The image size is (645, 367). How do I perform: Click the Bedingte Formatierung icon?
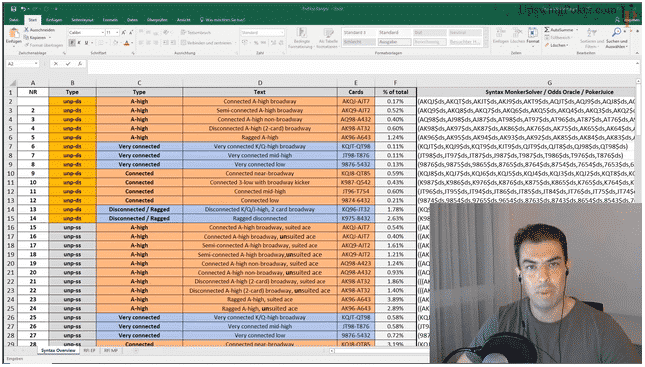coord(302,33)
